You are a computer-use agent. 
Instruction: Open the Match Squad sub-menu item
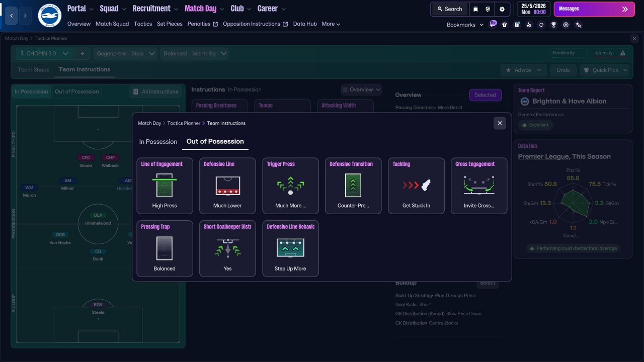(x=112, y=24)
